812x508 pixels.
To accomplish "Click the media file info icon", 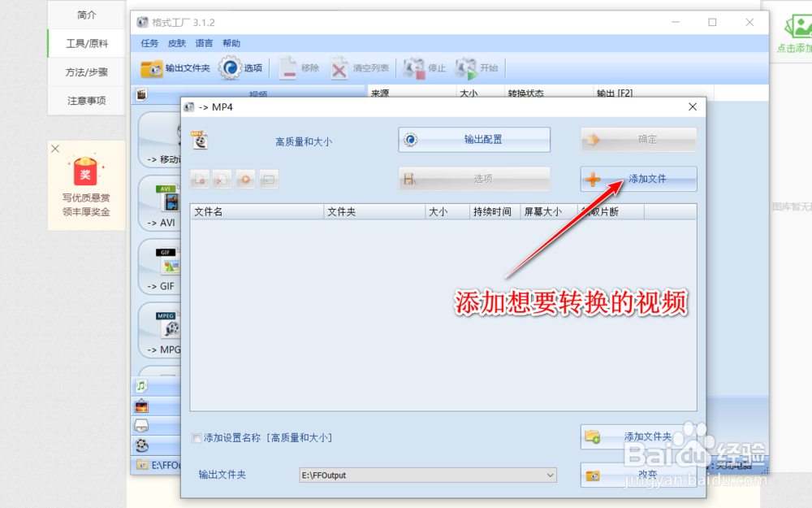I will click(x=269, y=180).
